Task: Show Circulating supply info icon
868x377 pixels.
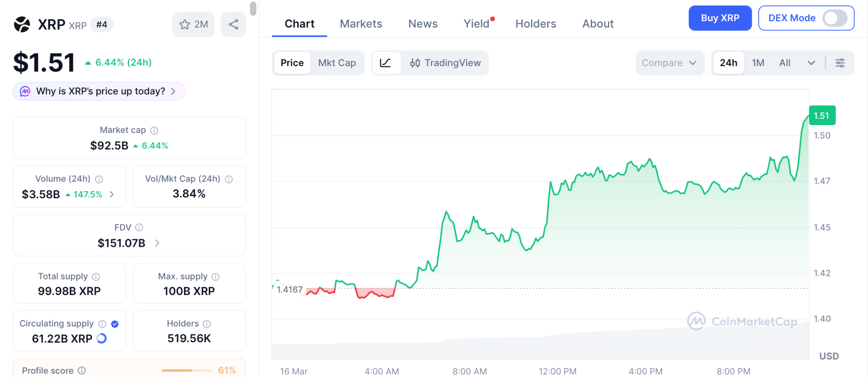Action: point(102,324)
